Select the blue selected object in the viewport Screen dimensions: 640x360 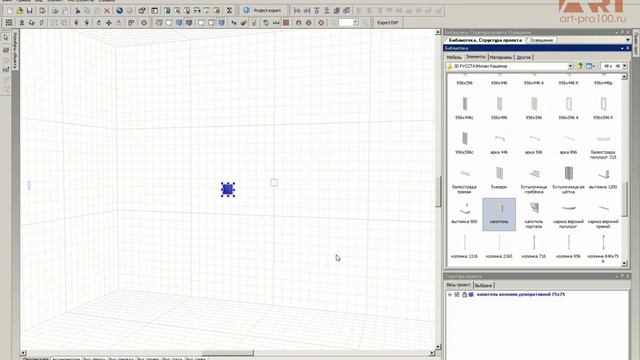click(x=228, y=189)
